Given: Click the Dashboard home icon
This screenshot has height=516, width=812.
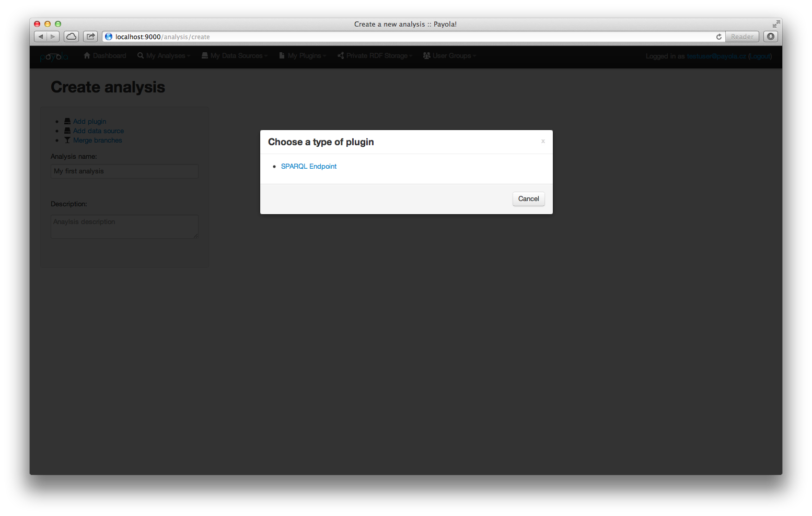Looking at the screenshot, I should point(87,55).
